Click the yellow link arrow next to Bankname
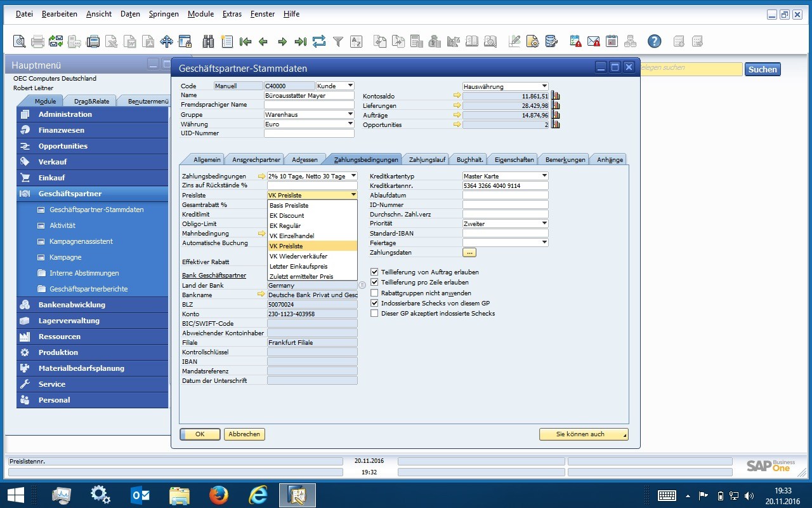Image resolution: width=812 pixels, height=508 pixels. pos(261,295)
